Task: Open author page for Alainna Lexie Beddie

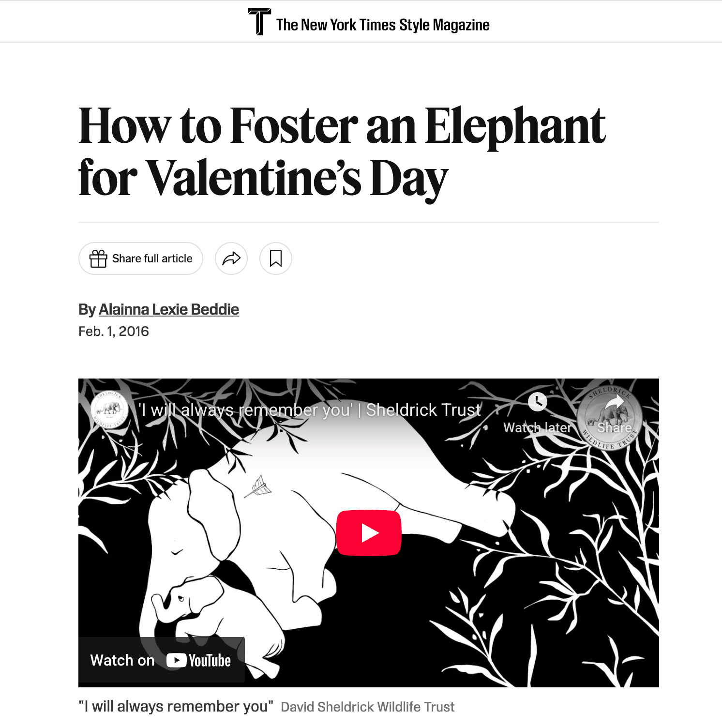Action: coord(169,309)
